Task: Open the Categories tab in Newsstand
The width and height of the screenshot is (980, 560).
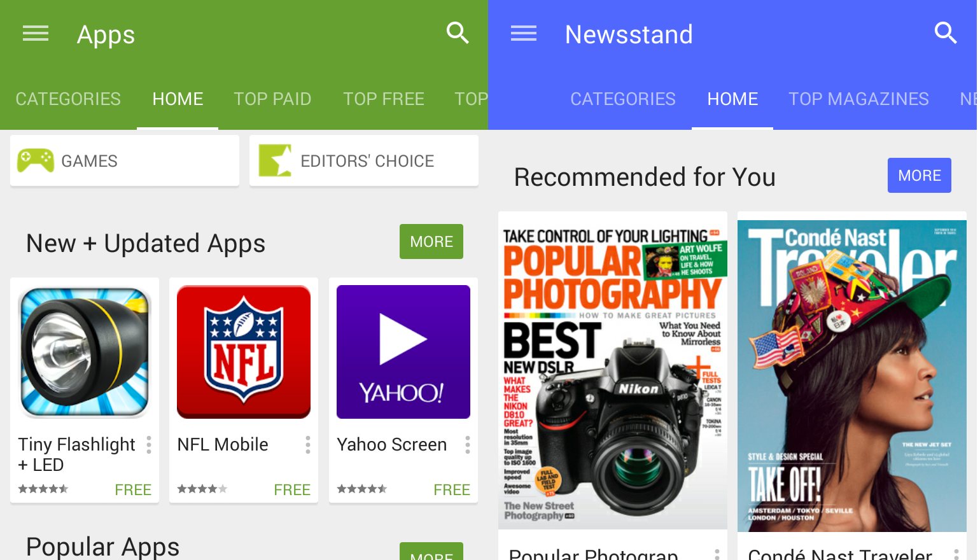Action: pyautogui.click(x=623, y=99)
